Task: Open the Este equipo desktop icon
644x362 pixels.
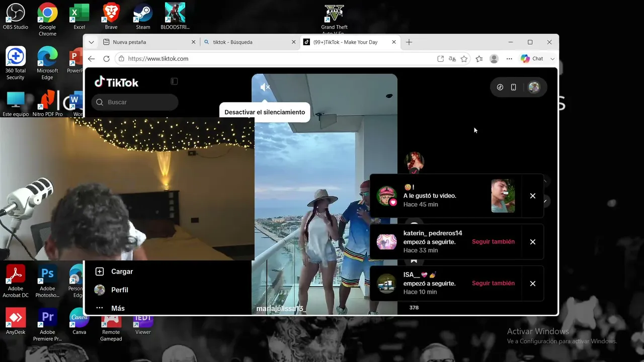Action: pyautogui.click(x=16, y=104)
